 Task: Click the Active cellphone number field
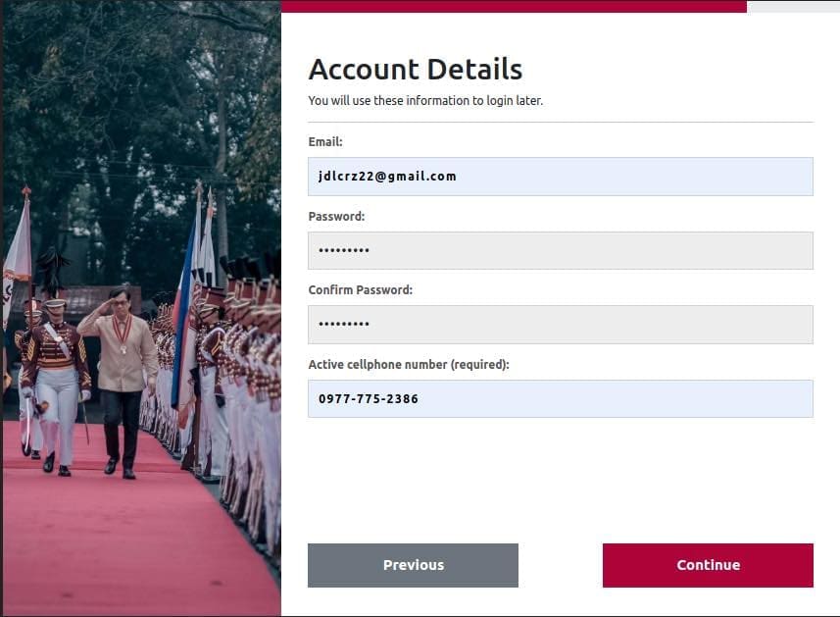pyautogui.click(x=561, y=399)
